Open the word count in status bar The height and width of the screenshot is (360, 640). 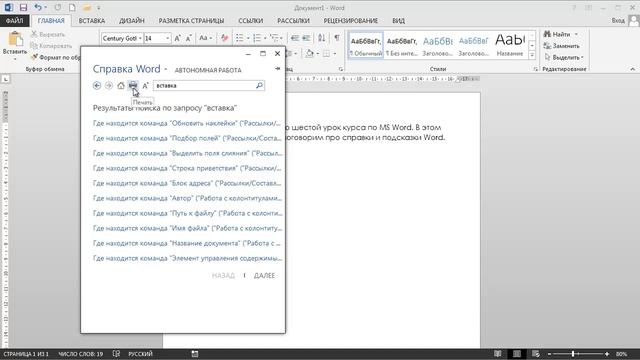pyautogui.click(x=81, y=354)
